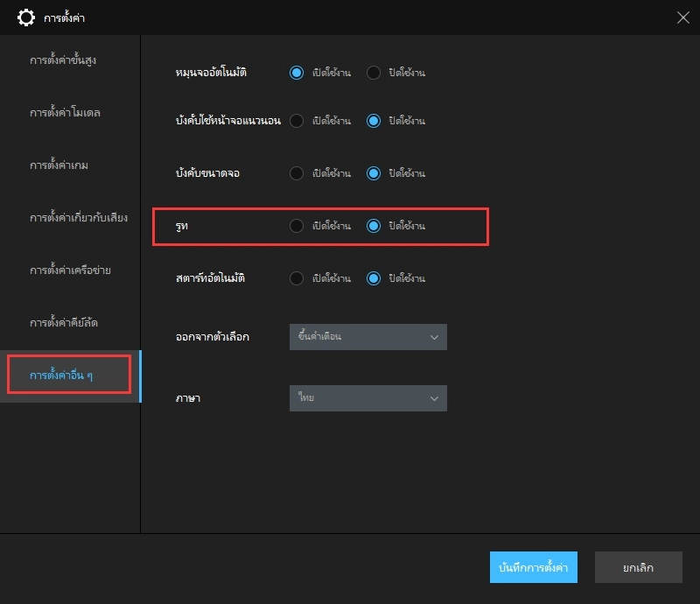Image resolution: width=700 pixels, height=604 pixels.
Task: Enable บังคับขนาดจอ radio button
Action: pyautogui.click(x=297, y=173)
